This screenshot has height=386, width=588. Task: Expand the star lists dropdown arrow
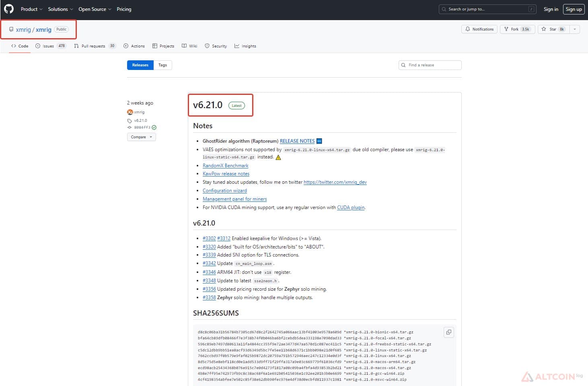pyautogui.click(x=575, y=29)
